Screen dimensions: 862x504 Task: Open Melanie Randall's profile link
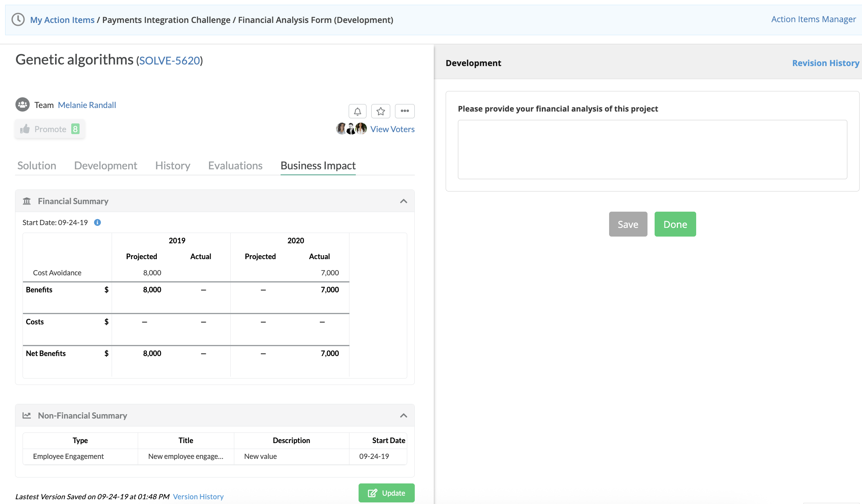(x=87, y=105)
